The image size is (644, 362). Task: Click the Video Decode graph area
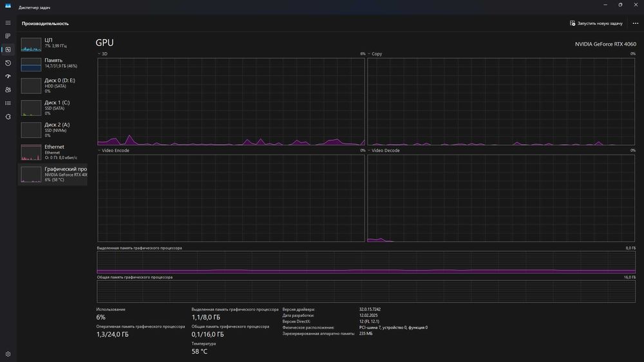[501, 198]
